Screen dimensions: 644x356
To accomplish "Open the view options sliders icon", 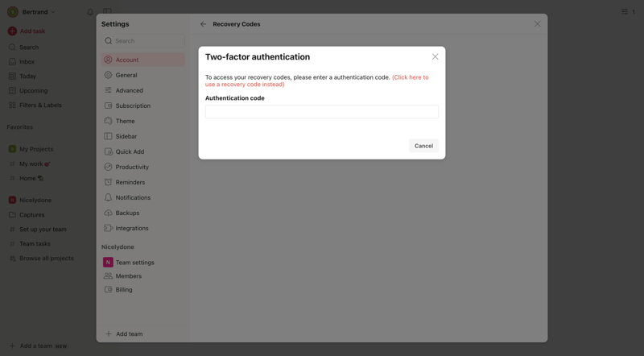I will 625,11.
